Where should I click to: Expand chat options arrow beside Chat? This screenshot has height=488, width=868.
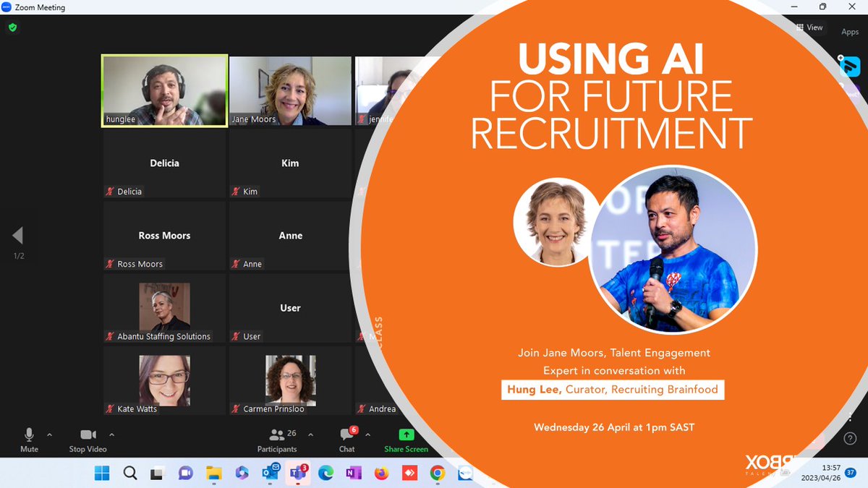(367, 435)
